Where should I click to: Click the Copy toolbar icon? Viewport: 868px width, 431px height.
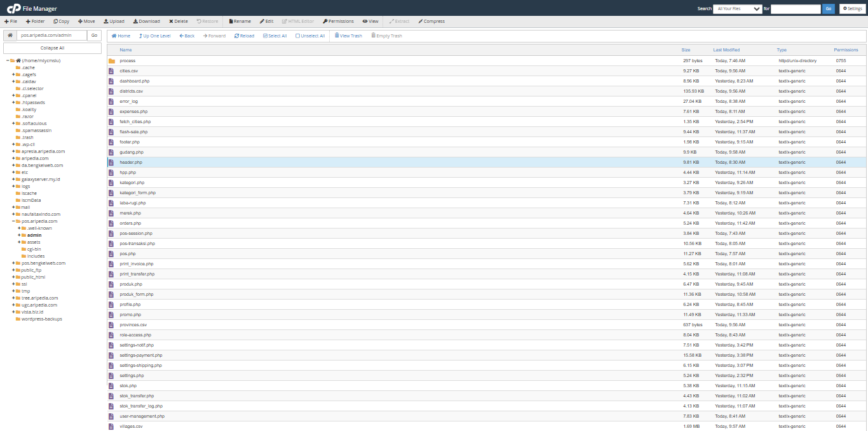(55, 22)
